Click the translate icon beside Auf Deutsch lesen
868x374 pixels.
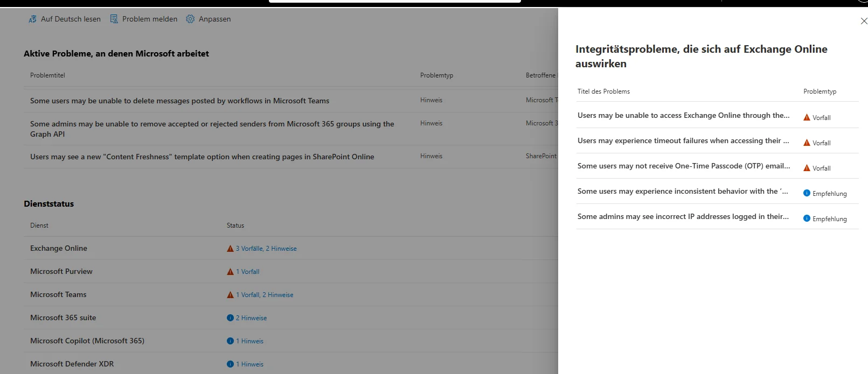[x=32, y=19]
